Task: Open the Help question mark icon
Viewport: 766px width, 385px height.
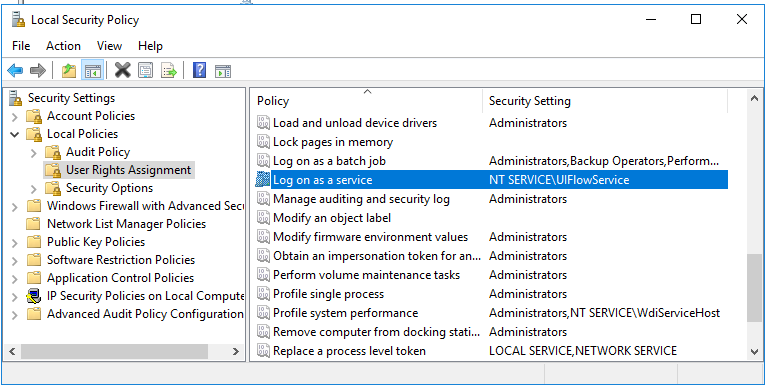Action: pos(199,71)
